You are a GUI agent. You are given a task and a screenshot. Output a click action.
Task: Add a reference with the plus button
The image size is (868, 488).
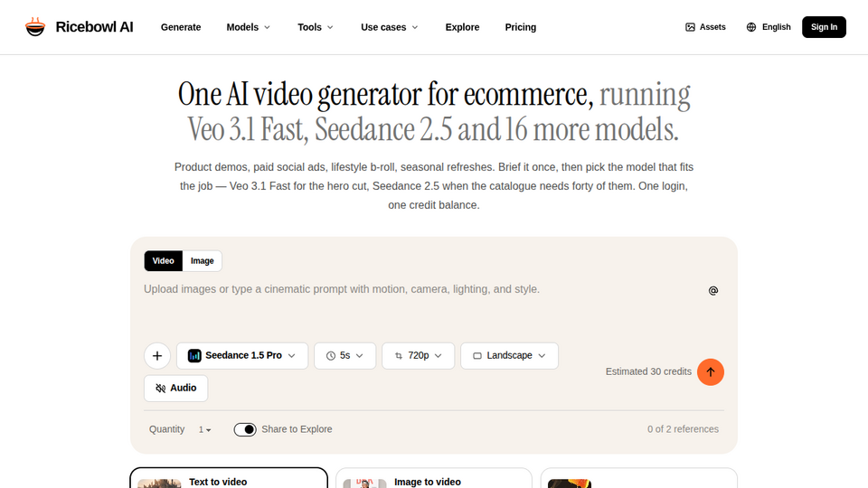(157, 356)
